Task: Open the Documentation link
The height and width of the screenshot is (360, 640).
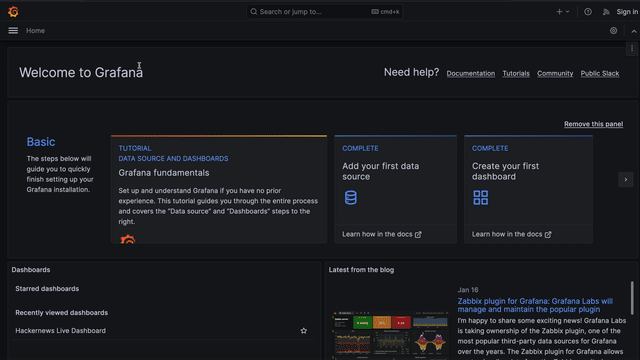Action: tap(471, 73)
